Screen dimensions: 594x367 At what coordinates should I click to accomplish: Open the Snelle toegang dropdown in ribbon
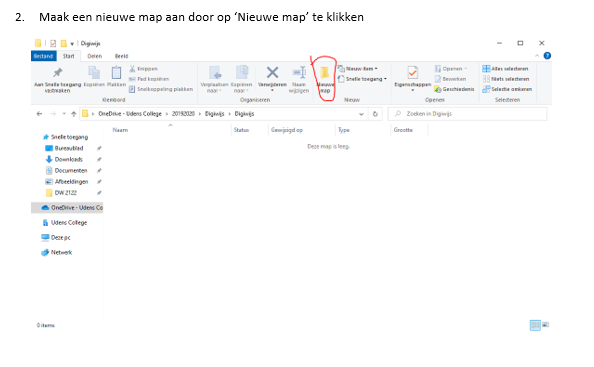pyautogui.click(x=363, y=79)
